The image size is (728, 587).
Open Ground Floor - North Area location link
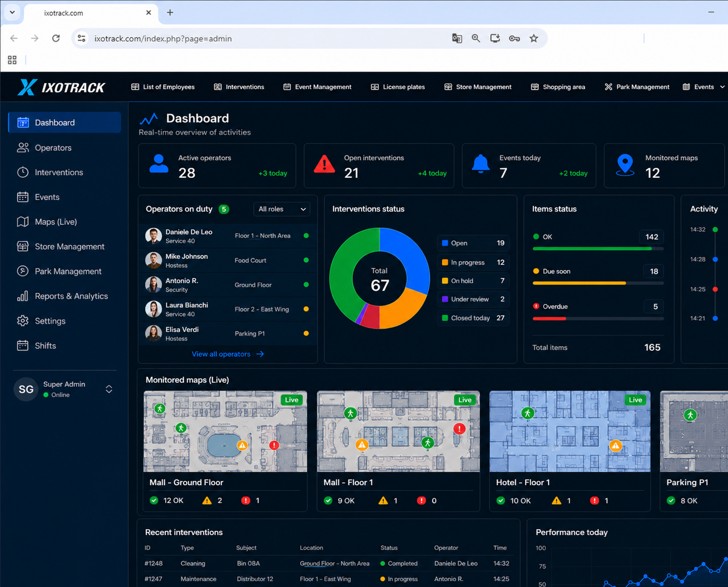point(335,564)
